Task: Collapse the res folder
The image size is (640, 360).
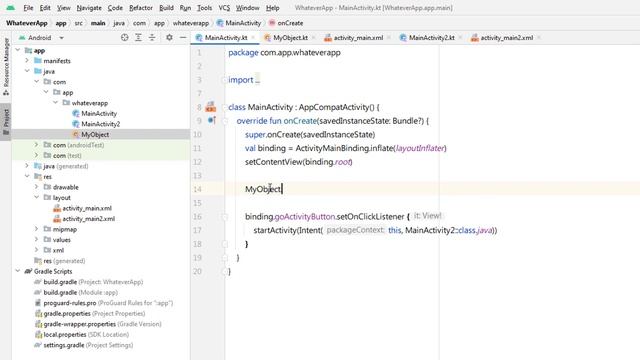Action: click(27, 176)
